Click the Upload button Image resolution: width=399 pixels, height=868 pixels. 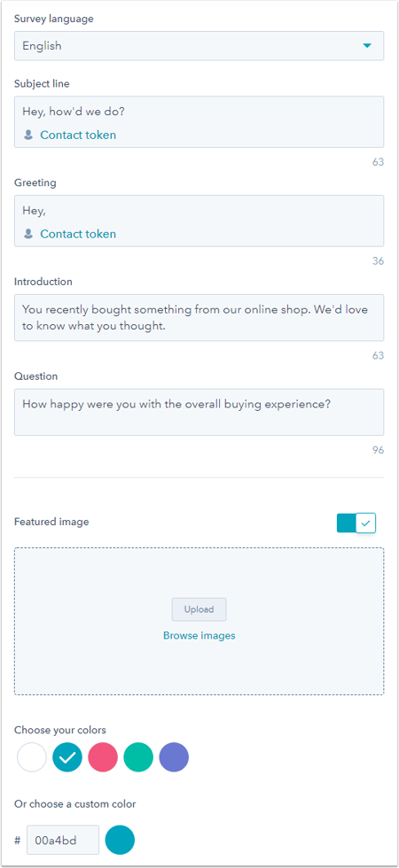coord(199,609)
